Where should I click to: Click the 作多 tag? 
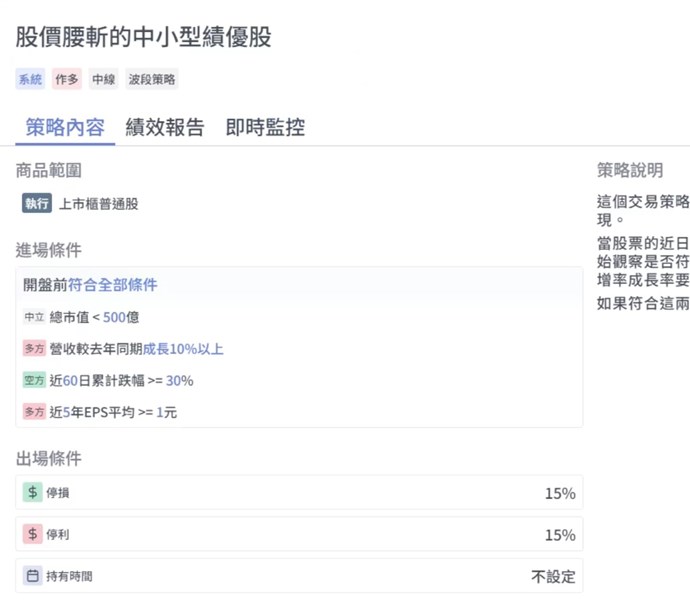pyautogui.click(x=67, y=80)
